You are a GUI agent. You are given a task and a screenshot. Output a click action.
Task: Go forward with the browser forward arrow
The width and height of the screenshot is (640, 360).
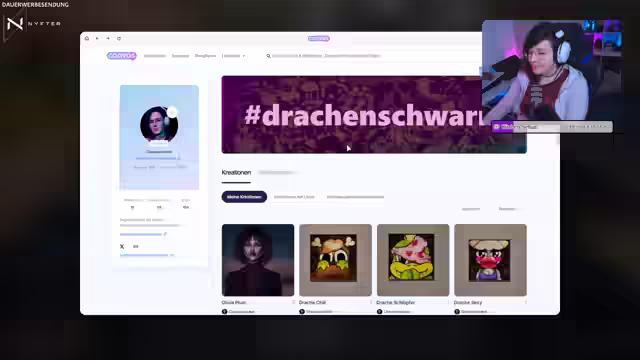click(x=108, y=38)
